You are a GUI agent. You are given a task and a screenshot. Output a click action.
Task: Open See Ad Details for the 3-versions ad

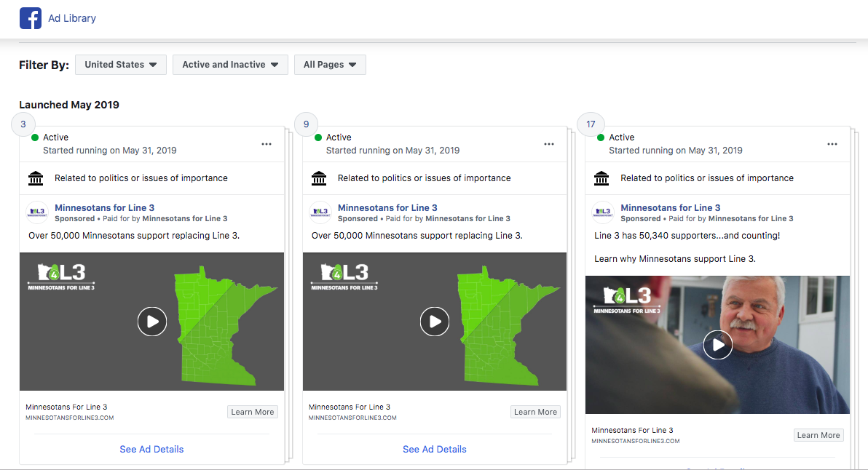(x=151, y=450)
